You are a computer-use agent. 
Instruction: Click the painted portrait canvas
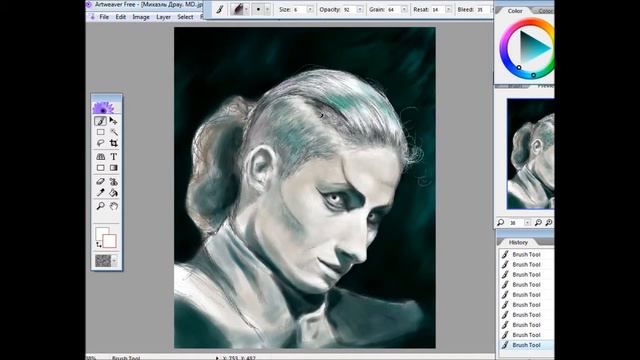(x=304, y=188)
